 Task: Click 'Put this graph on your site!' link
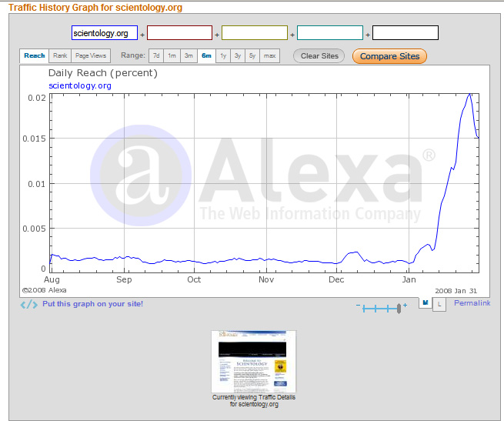coord(92,304)
